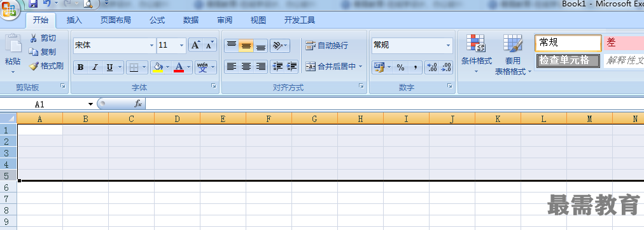Image resolution: width=644 pixels, height=230 pixels.
Task: Toggle italic formatting
Action: point(95,67)
